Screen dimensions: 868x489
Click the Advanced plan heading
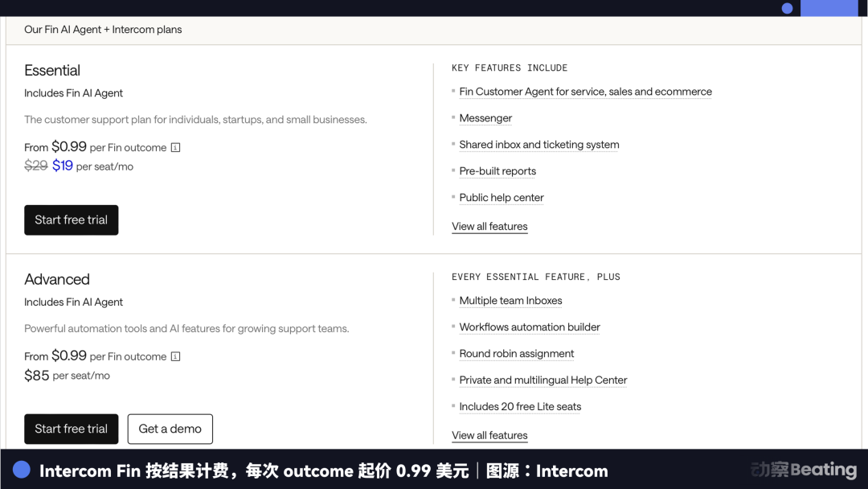pos(57,279)
